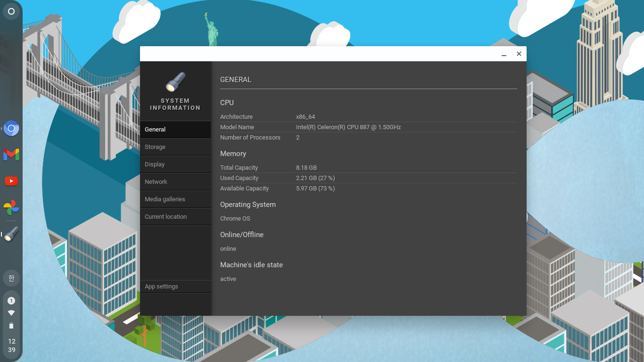The image size is (644, 362).
Task: Open Gmail from the shelf
Action: [x=11, y=154]
